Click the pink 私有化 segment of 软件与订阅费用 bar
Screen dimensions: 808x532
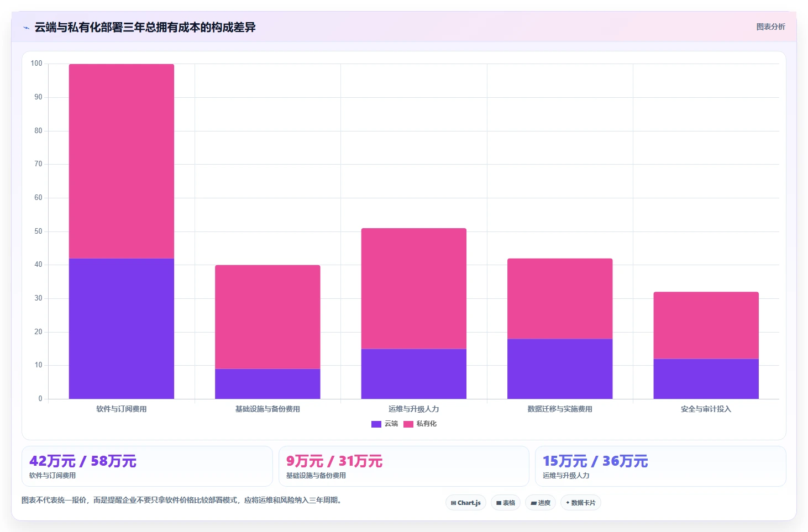[122, 161]
